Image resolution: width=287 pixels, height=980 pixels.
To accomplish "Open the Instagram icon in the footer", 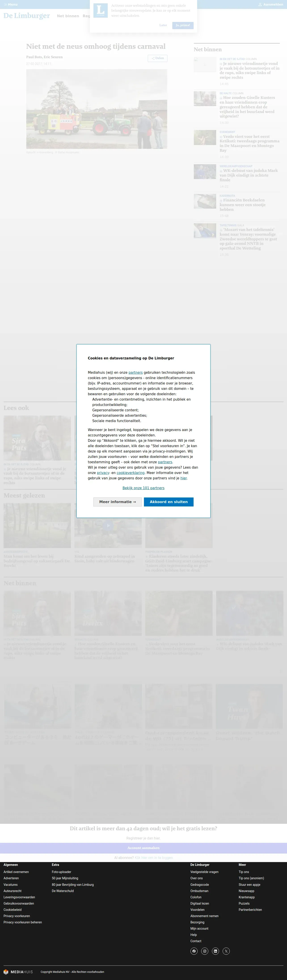I will click(205, 951).
